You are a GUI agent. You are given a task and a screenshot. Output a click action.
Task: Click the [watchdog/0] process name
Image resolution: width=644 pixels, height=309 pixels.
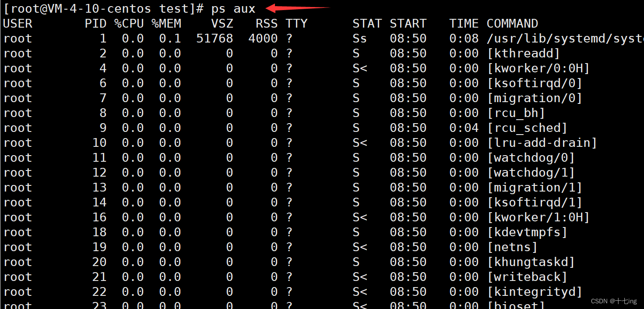(531, 158)
